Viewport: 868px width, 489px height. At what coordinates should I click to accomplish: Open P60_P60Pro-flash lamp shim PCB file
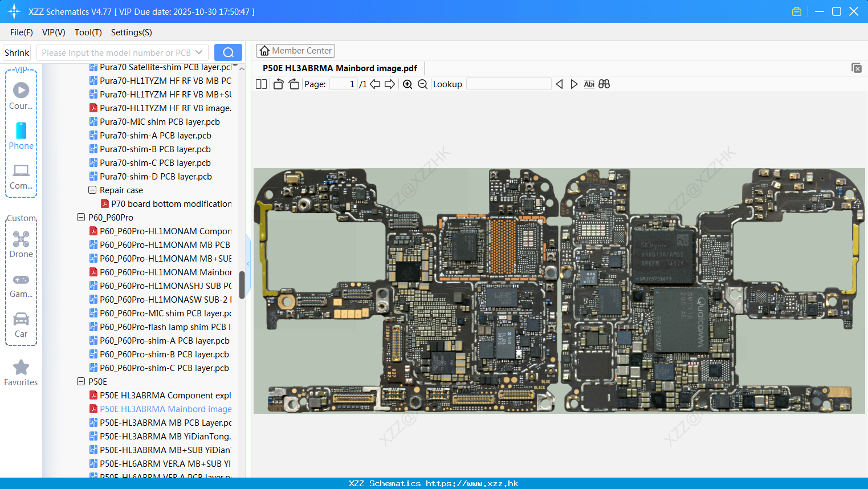click(160, 327)
